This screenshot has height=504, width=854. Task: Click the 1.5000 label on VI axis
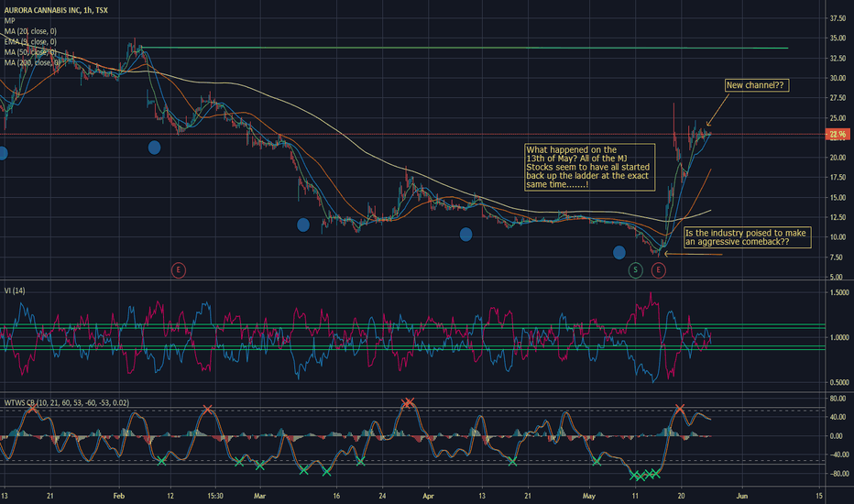839,292
